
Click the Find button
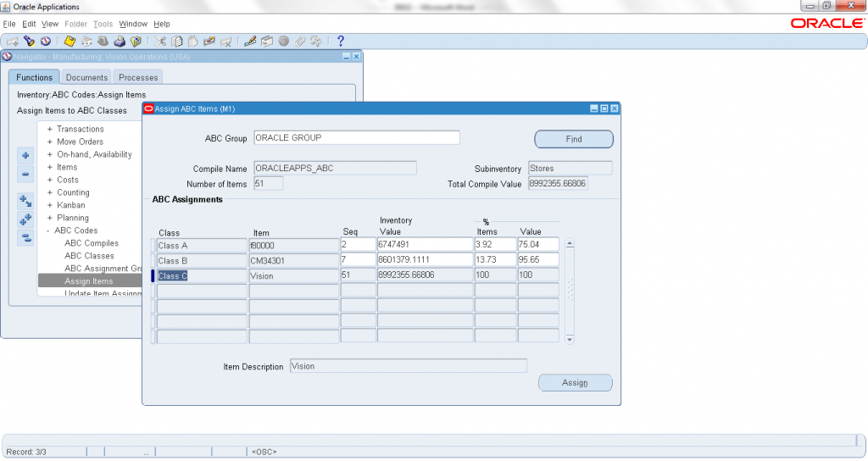(574, 139)
